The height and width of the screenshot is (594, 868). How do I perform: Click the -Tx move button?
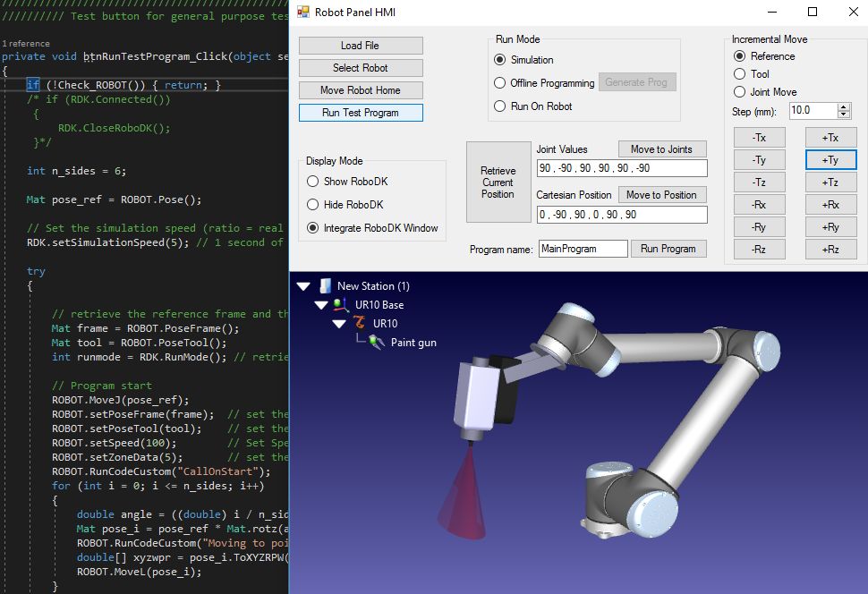pyautogui.click(x=759, y=137)
